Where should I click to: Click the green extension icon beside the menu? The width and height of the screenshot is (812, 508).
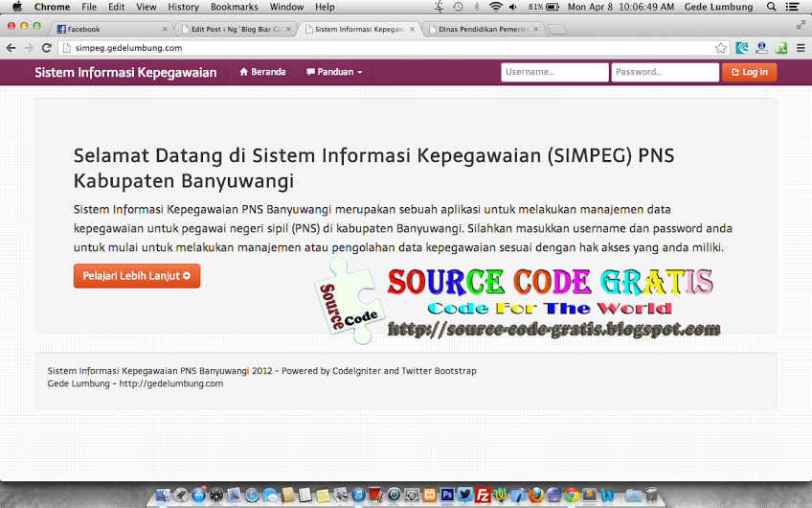click(781, 48)
